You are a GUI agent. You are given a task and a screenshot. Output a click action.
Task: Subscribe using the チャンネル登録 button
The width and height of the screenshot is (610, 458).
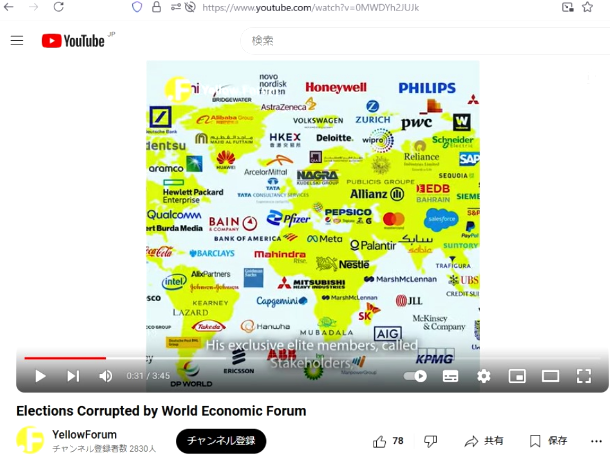[x=221, y=441]
